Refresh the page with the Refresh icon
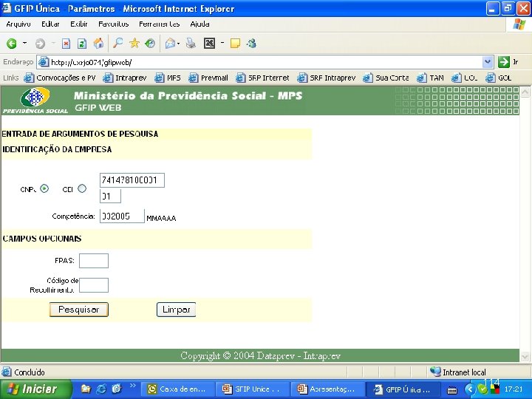This screenshot has width=532, height=399. tap(82, 44)
